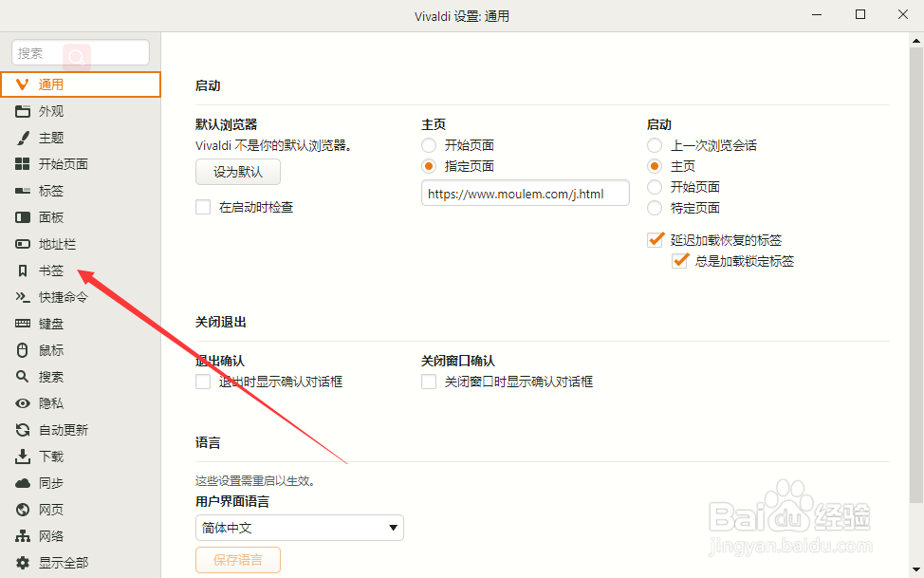Open the 通用 settings category
The image size is (924, 578).
[81, 84]
